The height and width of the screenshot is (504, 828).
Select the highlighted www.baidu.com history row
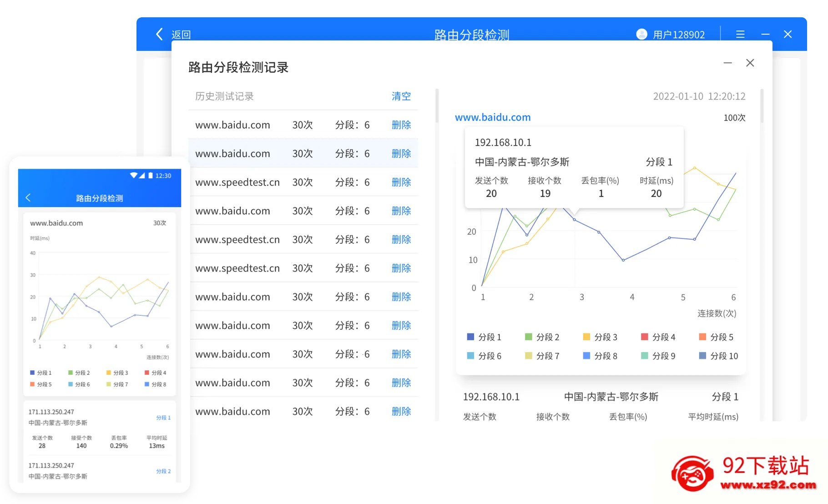coord(303,153)
